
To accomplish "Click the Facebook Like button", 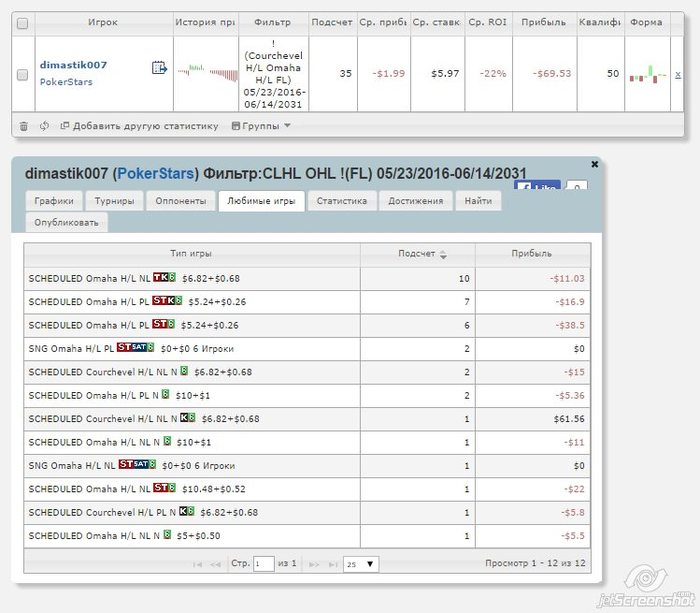I will pyautogui.click(x=537, y=186).
